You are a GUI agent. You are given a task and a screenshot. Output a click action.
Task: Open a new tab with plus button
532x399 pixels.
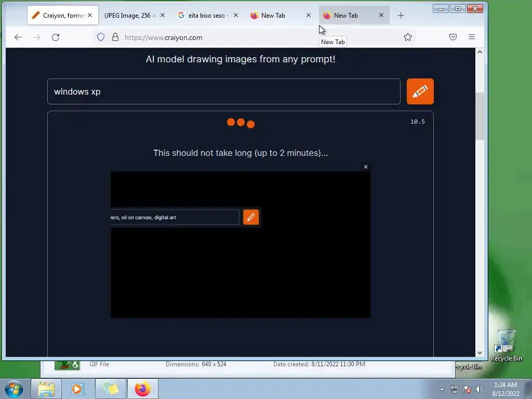click(x=401, y=15)
